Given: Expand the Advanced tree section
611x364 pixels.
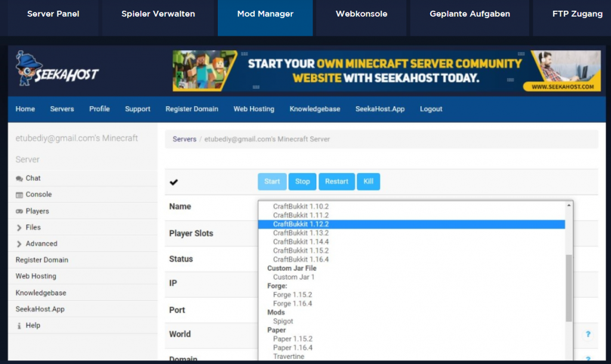Looking at the screenshot, I should point(19,244).
